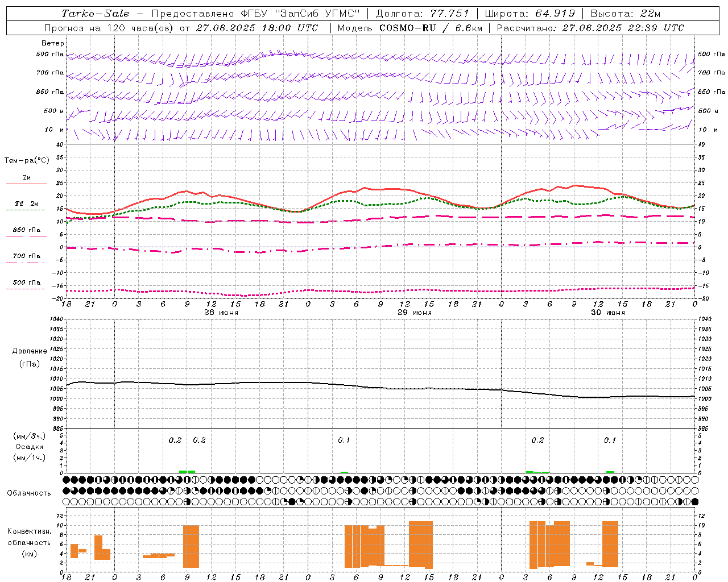Click the tall orange convective bar on 28 июня
This screenshot has height=582, width=728.
pyautogui.click(x=191, y=546)
